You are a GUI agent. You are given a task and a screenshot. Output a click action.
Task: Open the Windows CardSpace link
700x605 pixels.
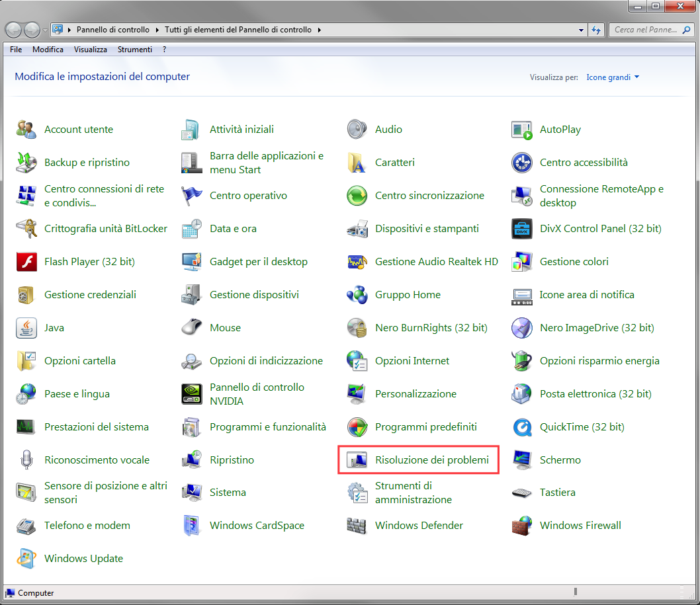click(257, 526)
